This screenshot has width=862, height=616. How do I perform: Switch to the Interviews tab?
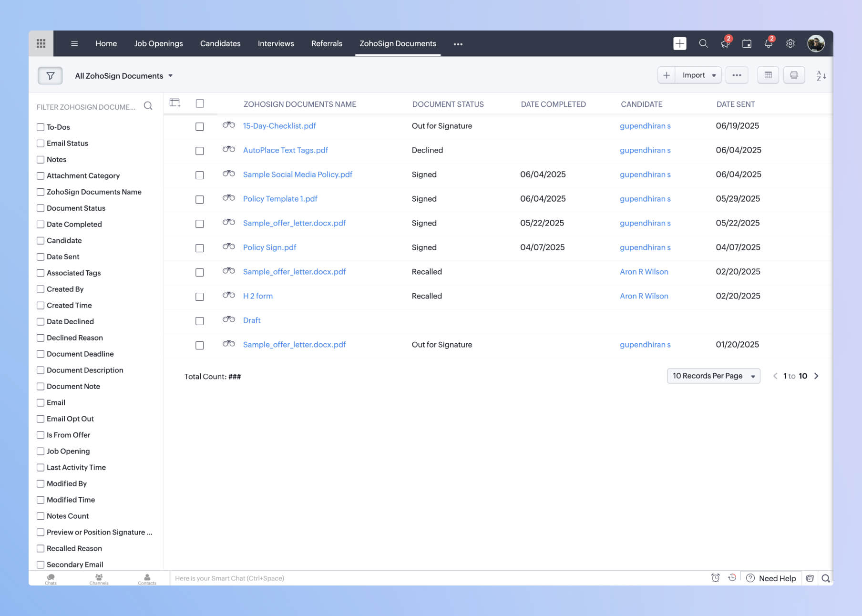(x=276, y=43)
